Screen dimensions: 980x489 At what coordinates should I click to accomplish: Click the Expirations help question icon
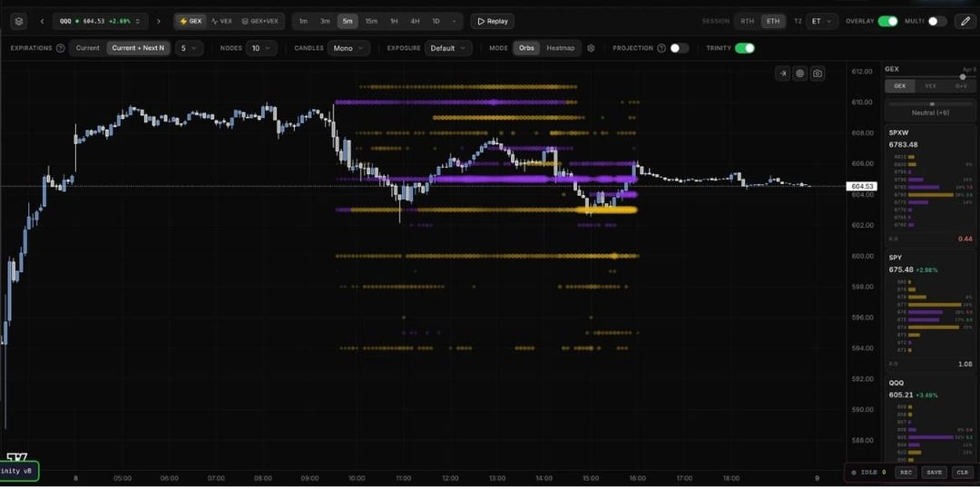click(x=60, y=48)
